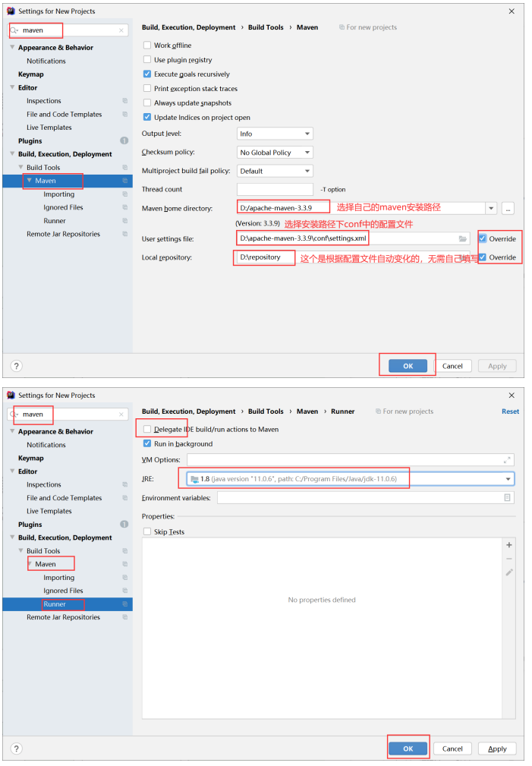Enable Print exception stack traces
This screenshot has width=532, height=766.
(147, 88)
